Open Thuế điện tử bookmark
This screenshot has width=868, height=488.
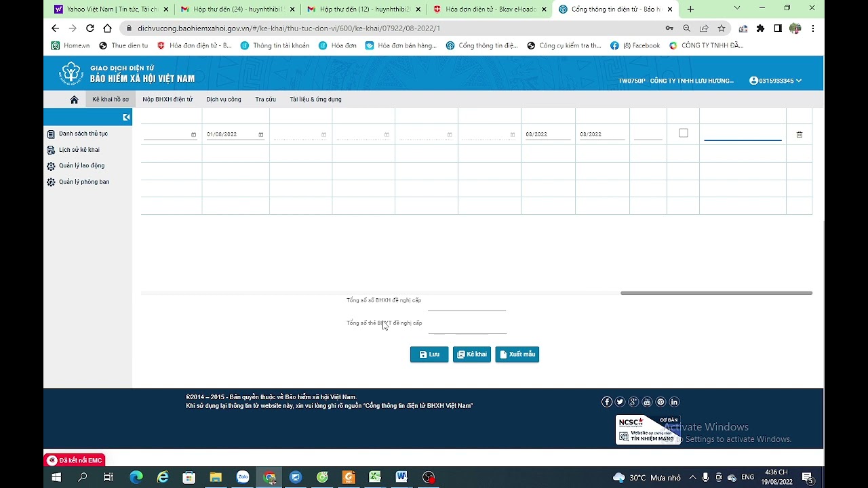tap(123, 45)
